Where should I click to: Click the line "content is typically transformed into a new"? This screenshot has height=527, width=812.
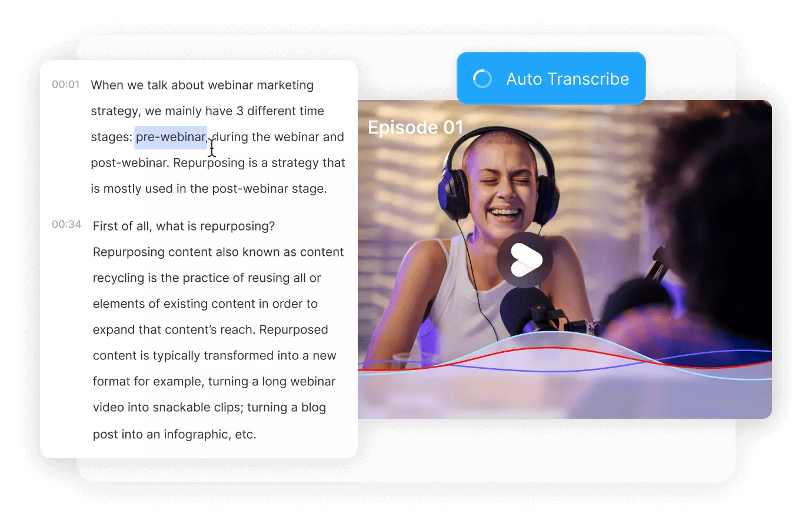tap(215, 356)
